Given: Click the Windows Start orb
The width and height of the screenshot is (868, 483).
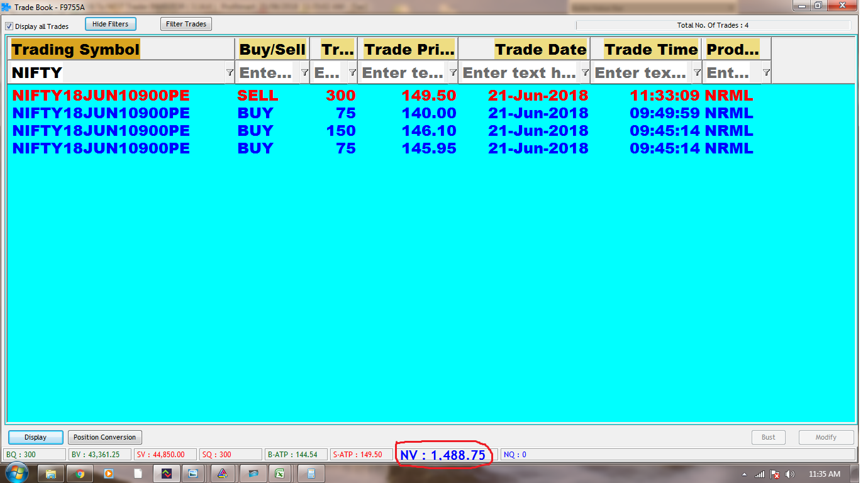Looking at the screenshot, I should point(16,473).
